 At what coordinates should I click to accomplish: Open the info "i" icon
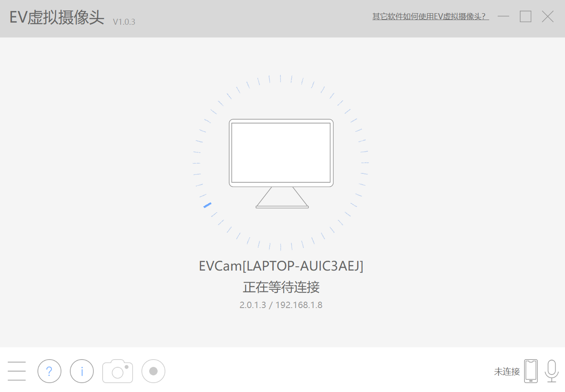(x=82, y=371)
